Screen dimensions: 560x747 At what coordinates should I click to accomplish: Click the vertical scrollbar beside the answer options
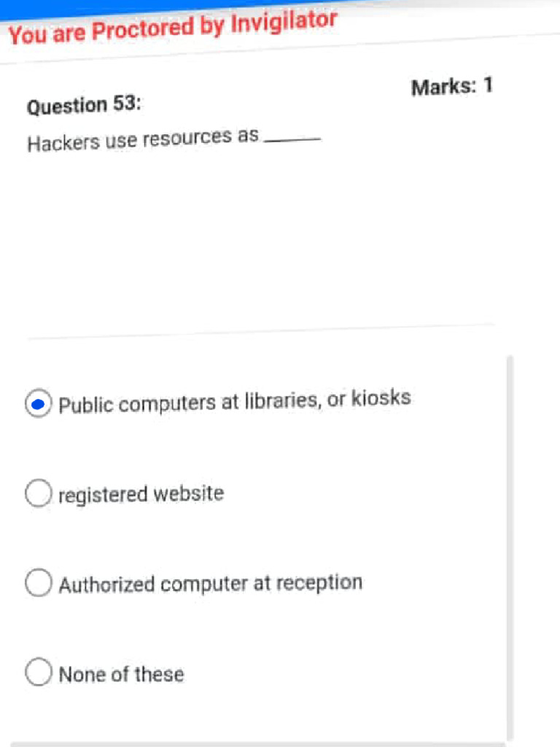pyautogui.click(x=510, y=547)
